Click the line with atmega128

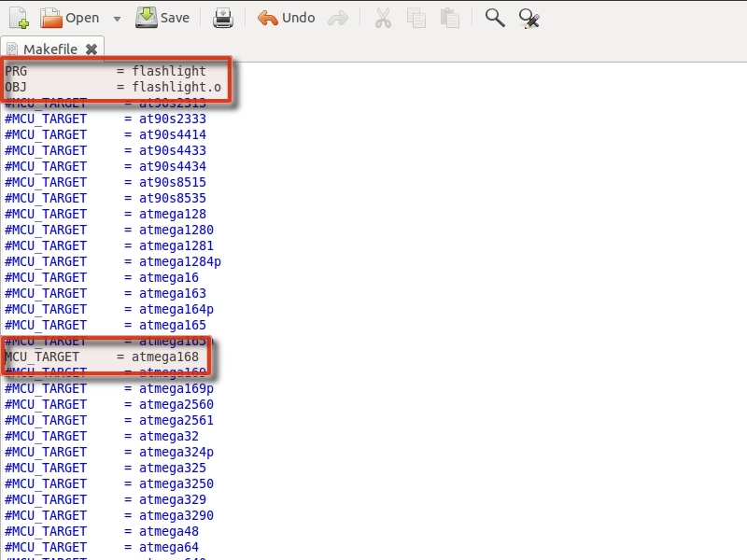tap(106, 214)
